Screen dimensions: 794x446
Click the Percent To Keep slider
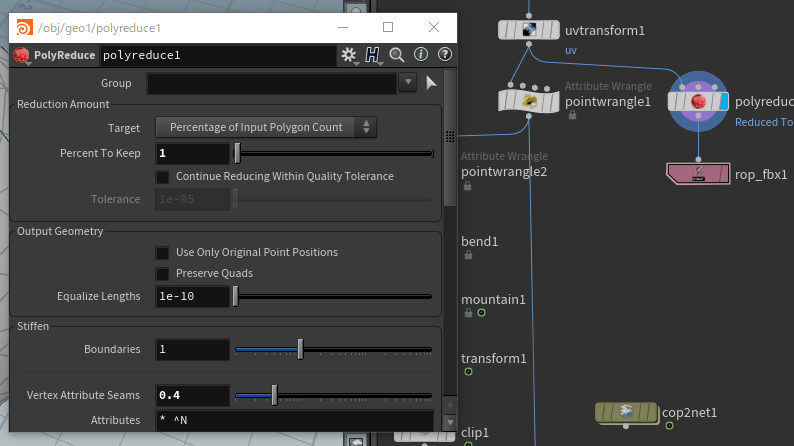click(334, 153)
